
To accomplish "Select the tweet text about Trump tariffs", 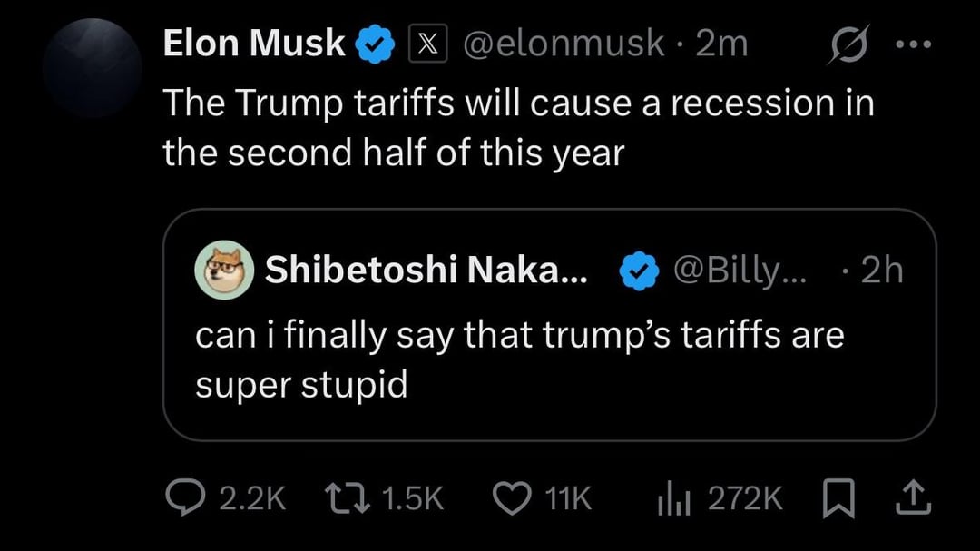I will (517, 127).
